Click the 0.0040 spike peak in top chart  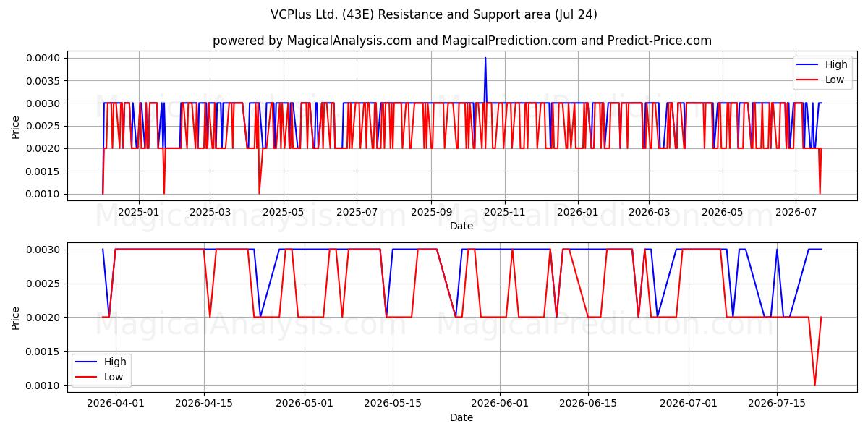coord(485,58)
